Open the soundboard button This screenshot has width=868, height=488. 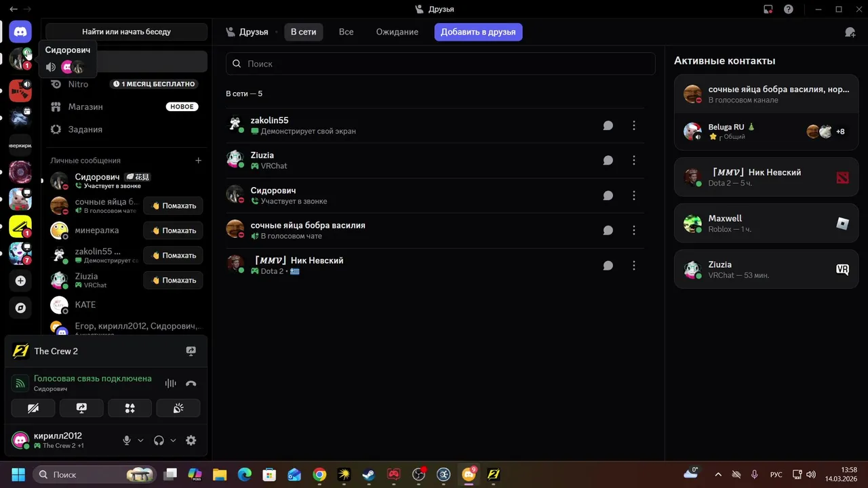click(x=178, y=408)
